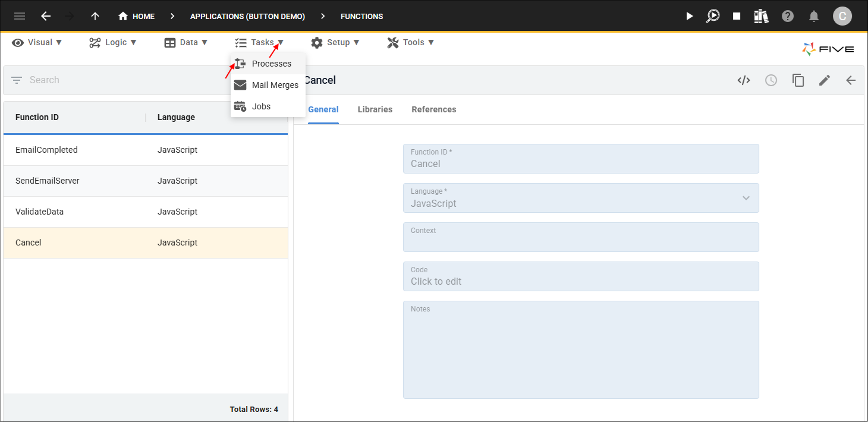868x422 pixels.
Task: Click the Function ID field
Action: (581, 159)
